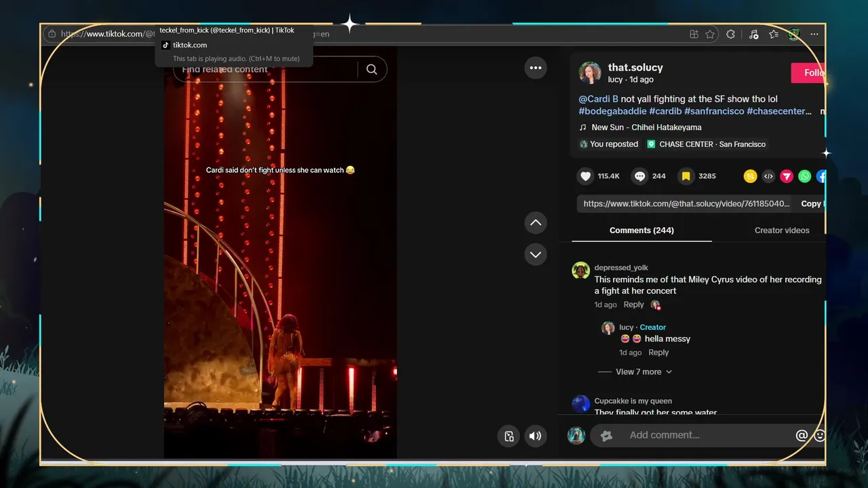
Task: Click the browser app-install icon in address bar
Action: click(694, 34)
